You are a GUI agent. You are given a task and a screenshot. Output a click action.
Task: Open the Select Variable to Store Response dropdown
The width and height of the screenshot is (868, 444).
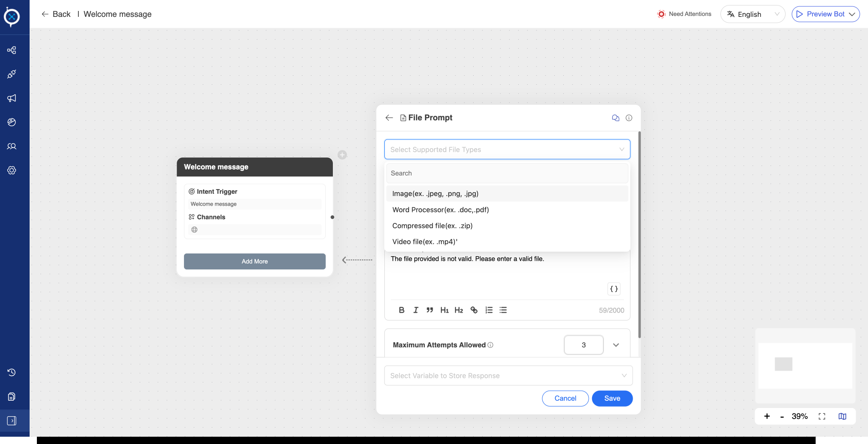[x=508, y=376]
